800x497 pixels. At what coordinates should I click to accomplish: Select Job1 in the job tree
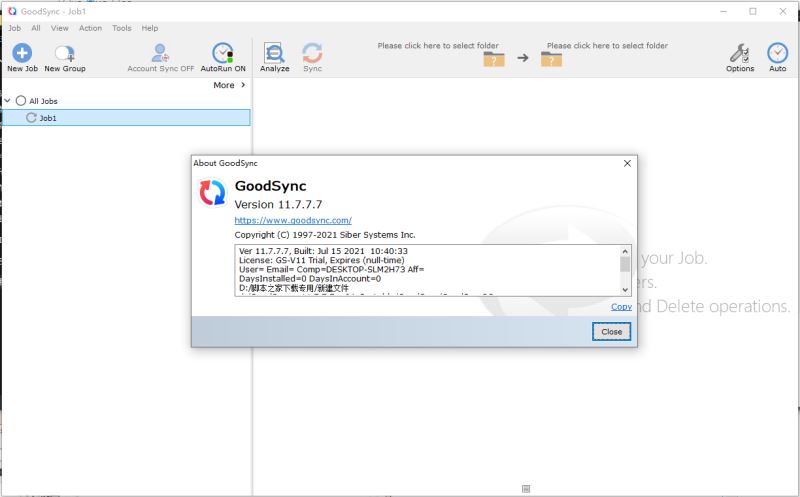click(126, 118)
